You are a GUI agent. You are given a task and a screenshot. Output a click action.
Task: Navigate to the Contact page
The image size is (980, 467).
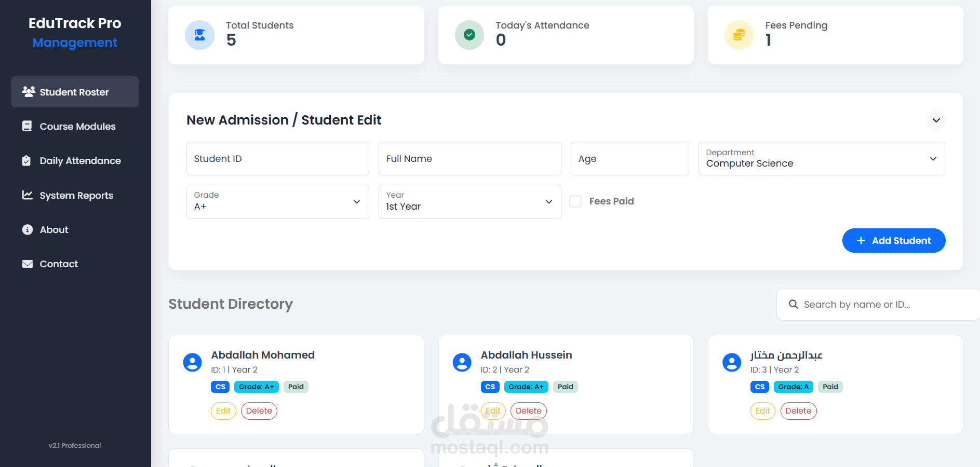[x=58, y=264]
